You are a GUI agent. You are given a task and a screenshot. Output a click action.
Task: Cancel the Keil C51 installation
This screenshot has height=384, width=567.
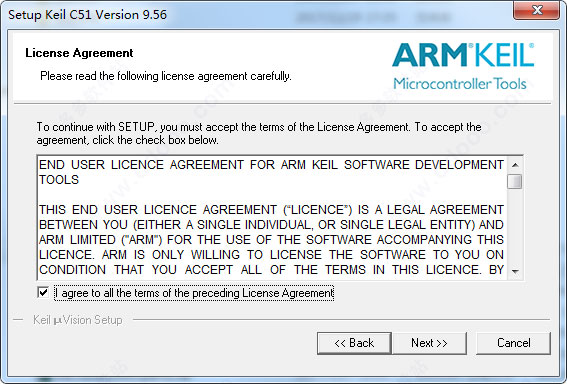pos(513,343)
